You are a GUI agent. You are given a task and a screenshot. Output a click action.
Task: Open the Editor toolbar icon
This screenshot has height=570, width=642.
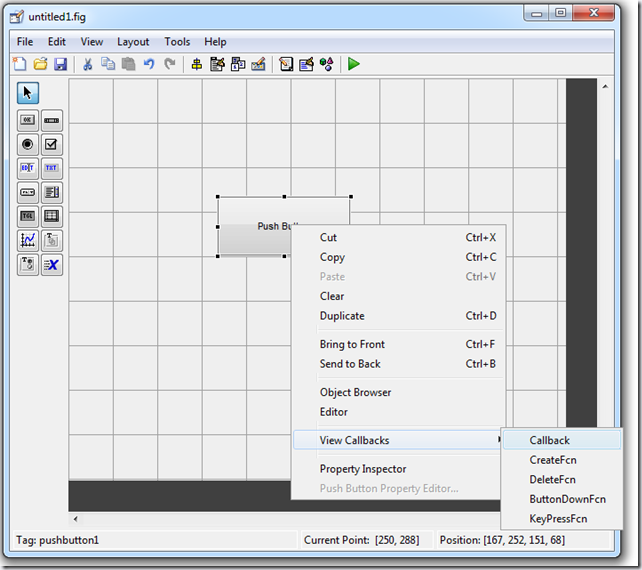pyautogui.click(x=286, y=64)
